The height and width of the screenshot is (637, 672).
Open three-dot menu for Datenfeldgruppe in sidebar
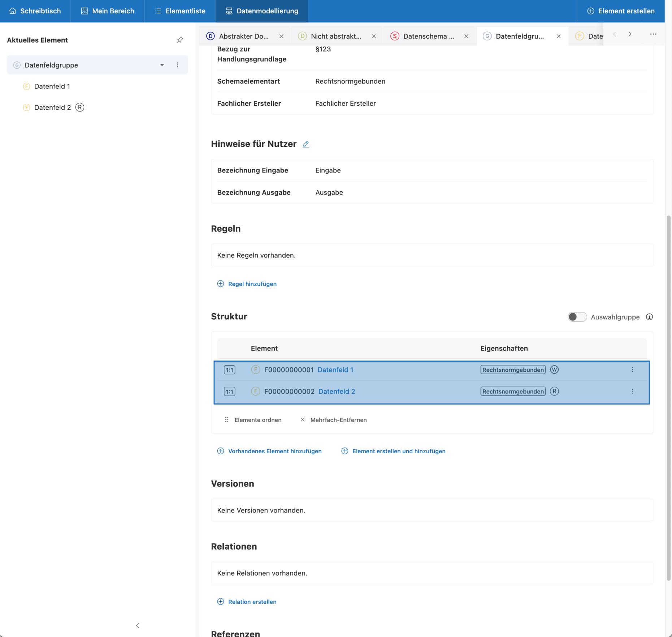[177, 65]
